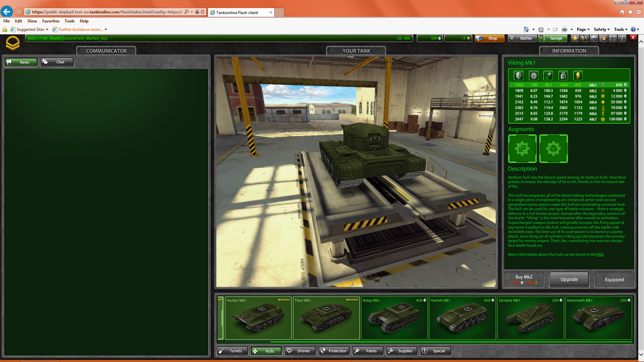Click the power plug stat icon
644x362 pixels.
click(548, 75)
